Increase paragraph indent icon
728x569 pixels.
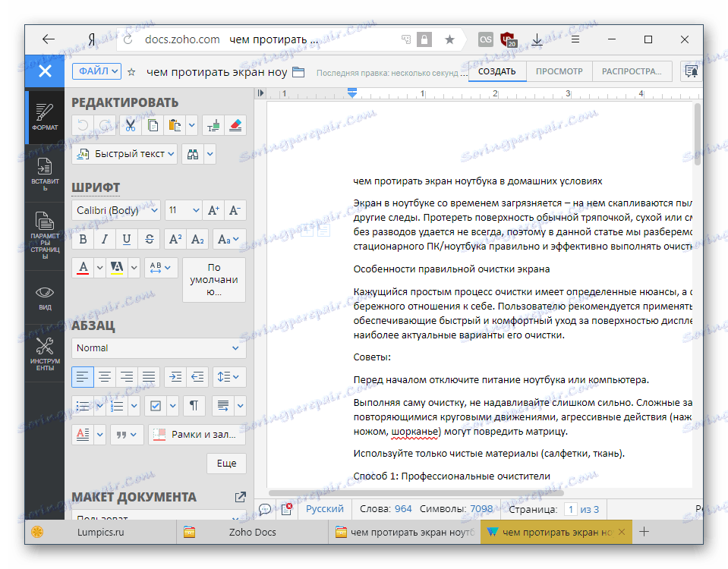click(175, 377)
